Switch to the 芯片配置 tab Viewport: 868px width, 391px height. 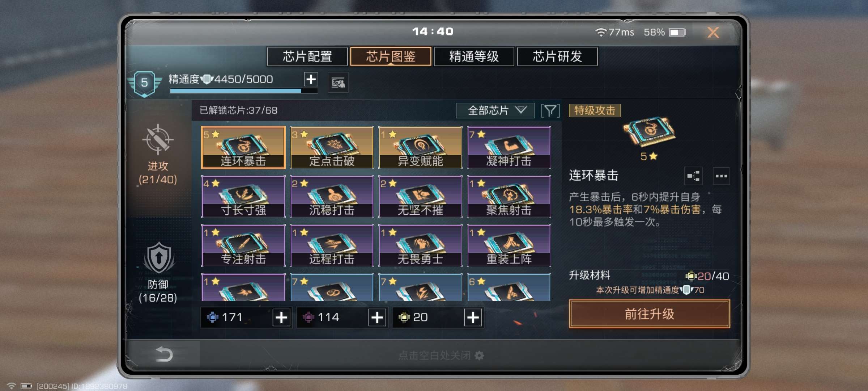[307, 56]
